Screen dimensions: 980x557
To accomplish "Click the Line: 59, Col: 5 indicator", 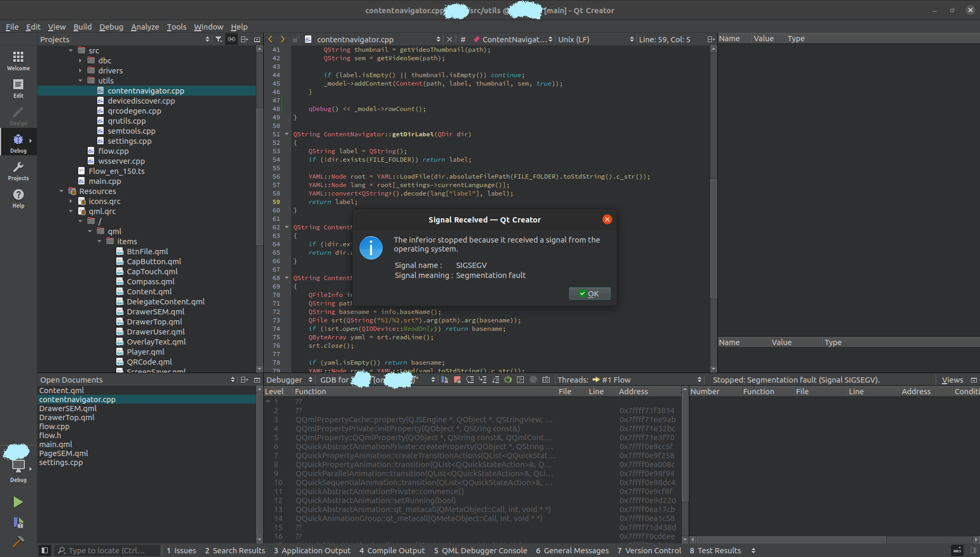I will pos(664,39).
